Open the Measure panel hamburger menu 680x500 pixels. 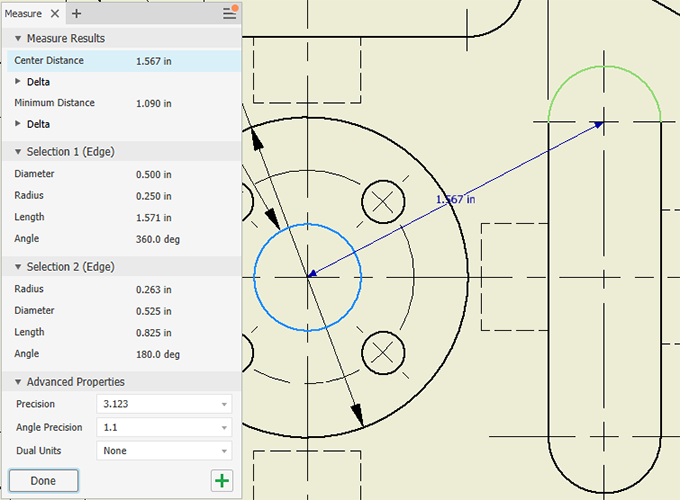tap(230, 13)
